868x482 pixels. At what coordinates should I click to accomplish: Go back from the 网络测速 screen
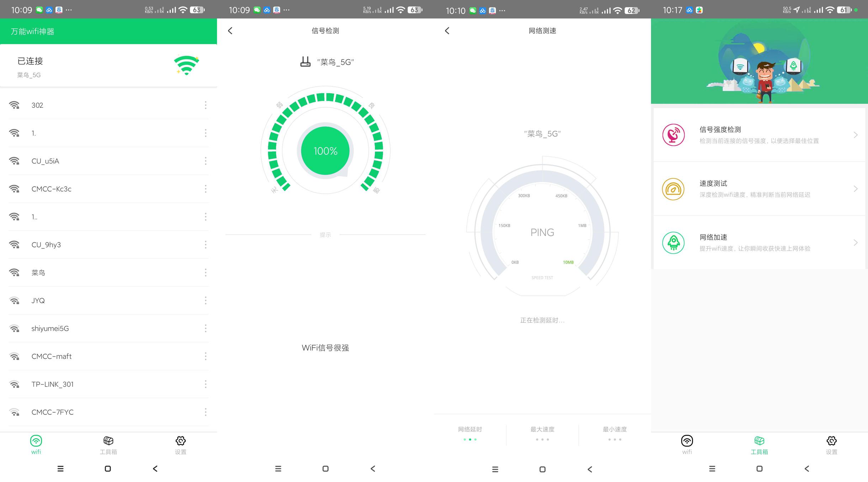tap(447, 31)
